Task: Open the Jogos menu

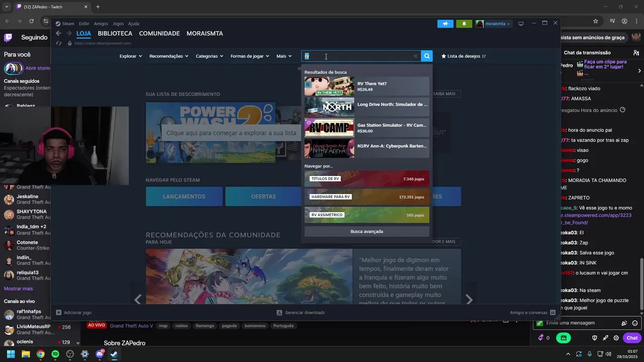Action: (x=118, y=24)
